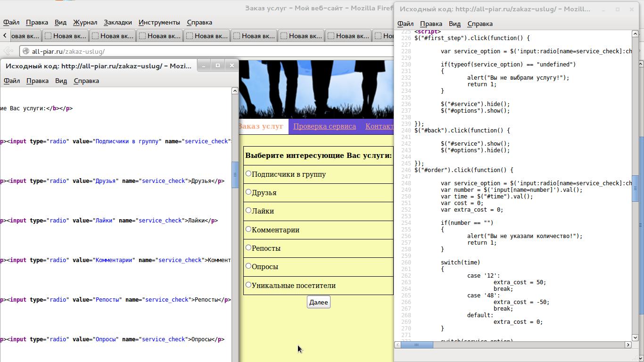Image resolution: width=644 pixels, height=362 pixels.
Task: Open the 'Инструменты' menu
Action: tap(159, 22)
